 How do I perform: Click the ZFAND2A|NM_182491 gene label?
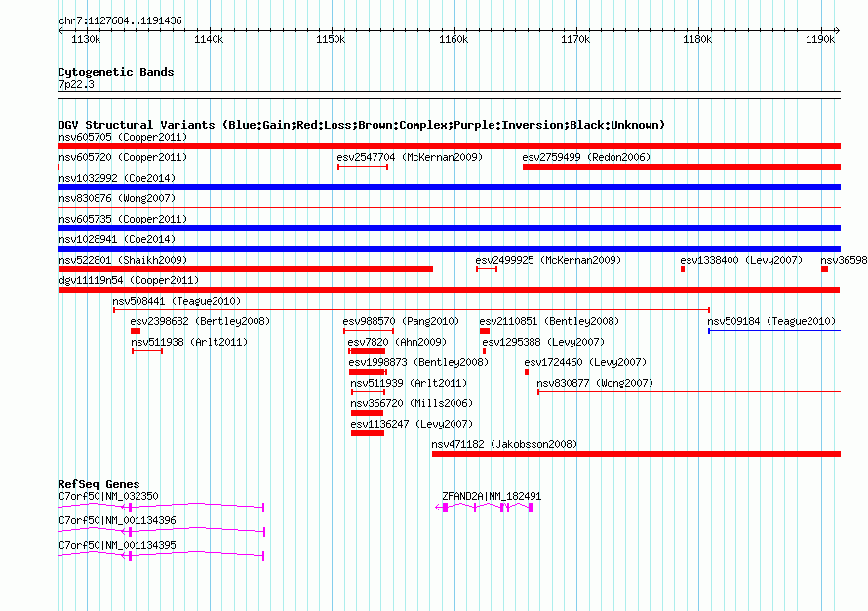(492, 496)
